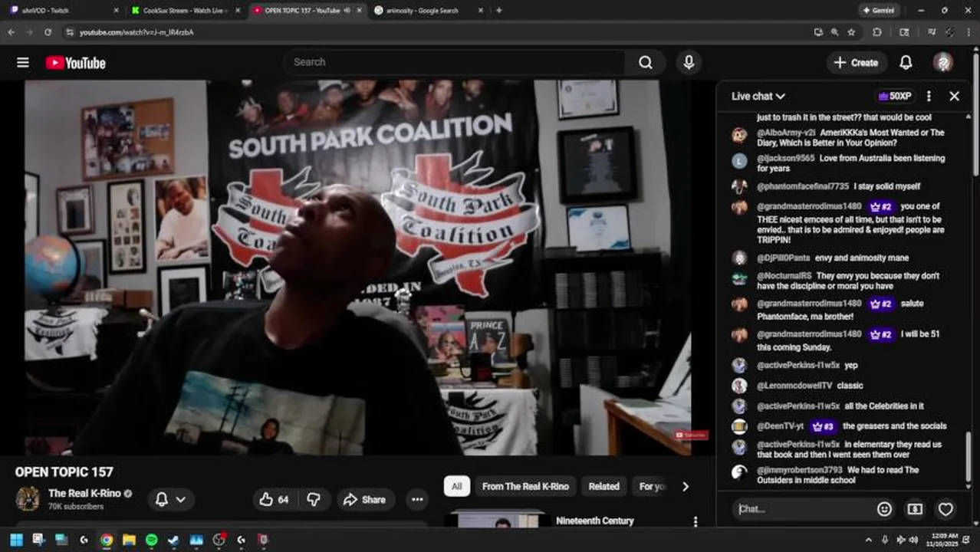Image resolution: width=980 pixels, height=552 pixels.
Task: Click the video player to pause
Action: tap(358, 268)
